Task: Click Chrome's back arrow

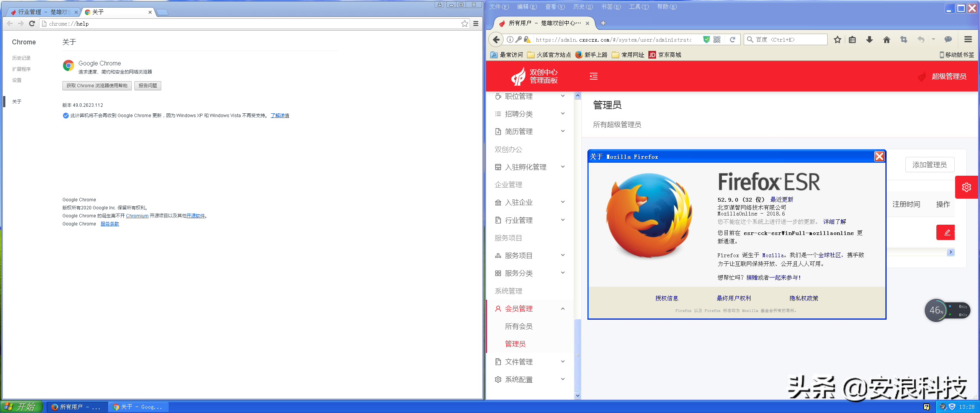Action: pyautogui.click(x=10, y=24)
